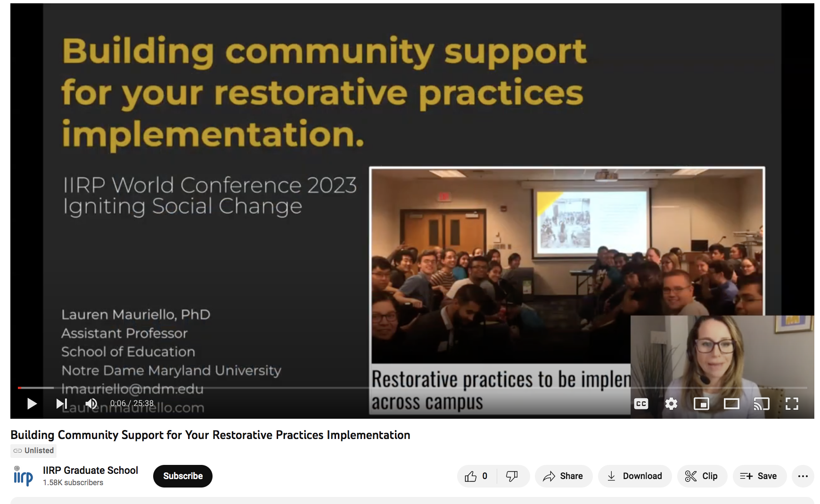820x504 pixels.
Task: Open the more actions ellipsis menu
Action: click(803, 476)
